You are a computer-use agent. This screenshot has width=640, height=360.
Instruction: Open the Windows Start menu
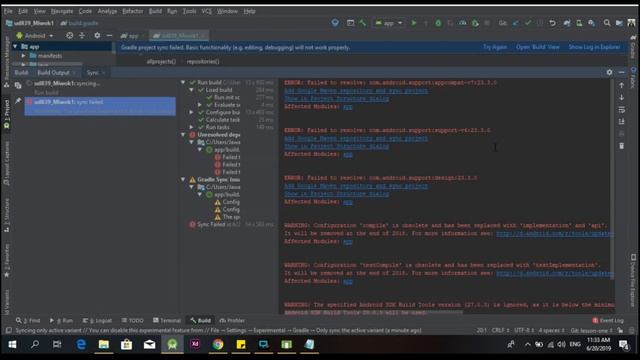pos(12,345)
